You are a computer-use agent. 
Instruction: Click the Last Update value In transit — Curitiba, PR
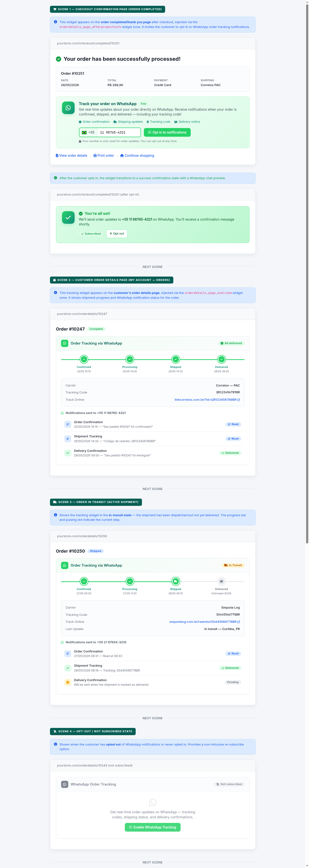coord(222,629)
